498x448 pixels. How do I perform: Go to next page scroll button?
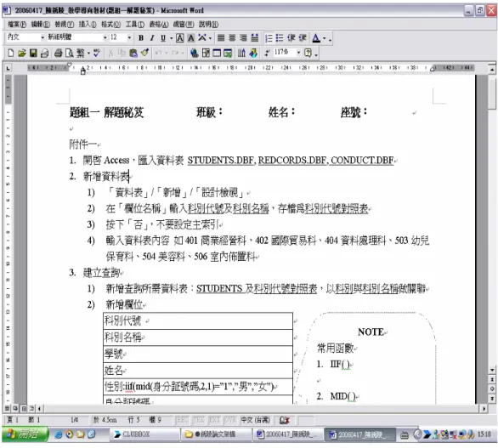coord(492,398)
